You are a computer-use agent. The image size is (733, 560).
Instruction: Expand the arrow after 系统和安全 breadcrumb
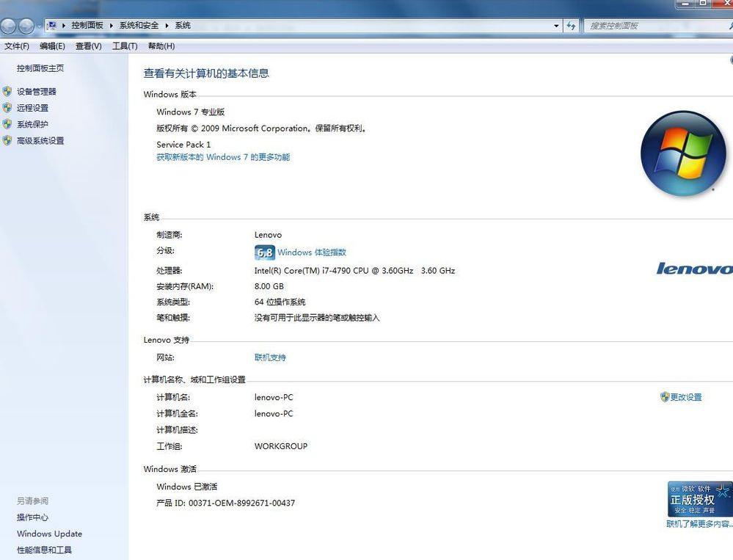[x=167, y=26]
